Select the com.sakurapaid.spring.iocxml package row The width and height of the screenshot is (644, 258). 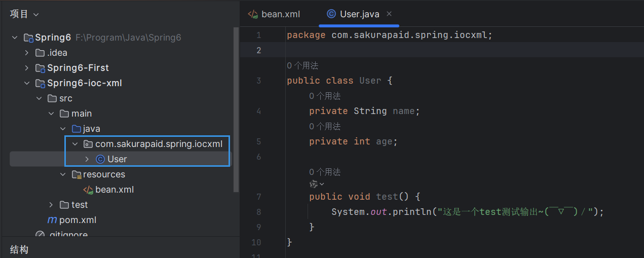point(159,144)
